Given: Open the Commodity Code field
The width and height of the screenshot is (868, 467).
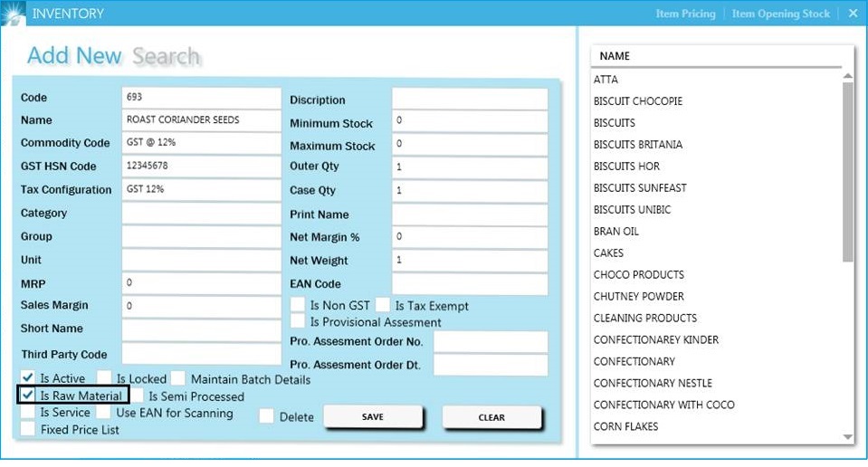Looking at the screenshot, I should (202, 143).
